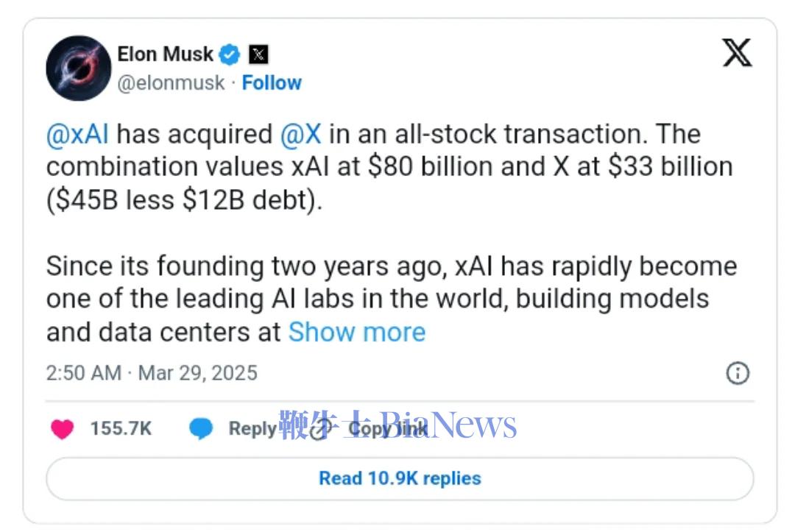Click the Follow link next to @elonmusk
795x532 pixels.
pyautogui.click(x=272, y=83)
